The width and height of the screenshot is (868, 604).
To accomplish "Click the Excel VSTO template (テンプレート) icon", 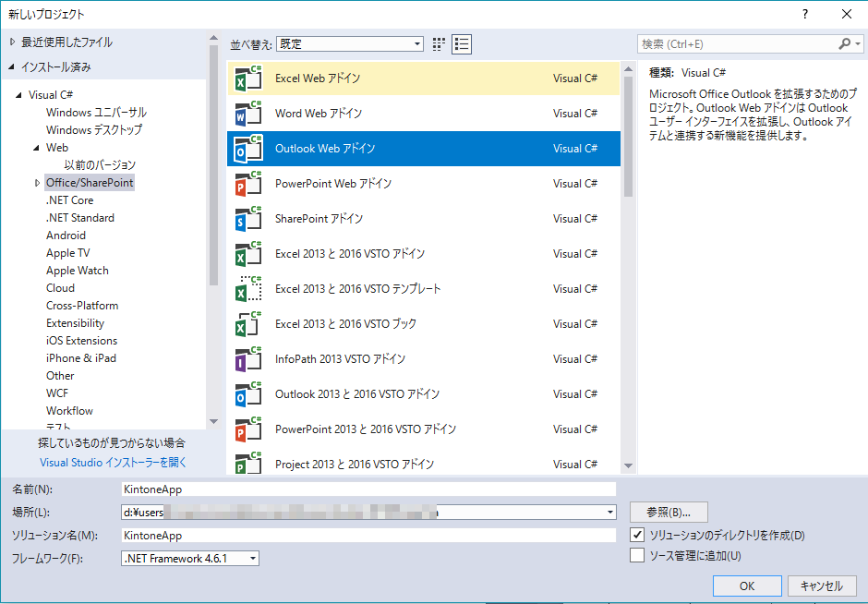I will click(x=248, y=288).
